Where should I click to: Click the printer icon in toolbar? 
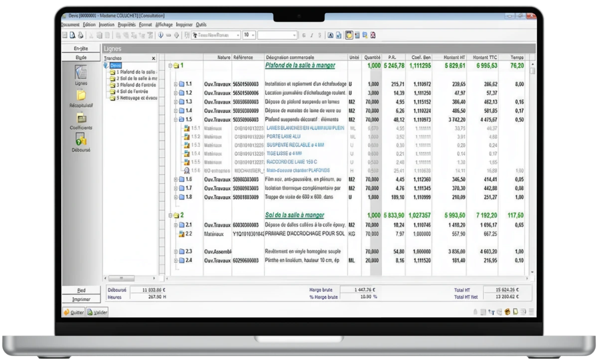[80, 35]
